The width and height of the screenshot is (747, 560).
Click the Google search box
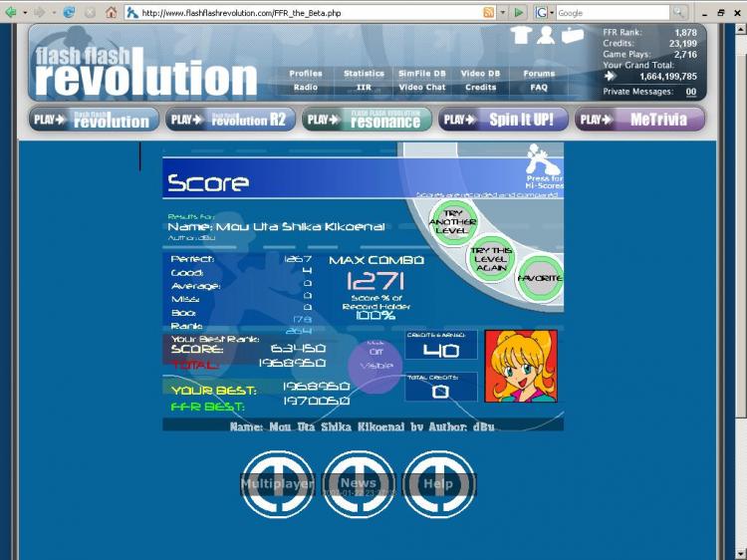coord(613,13)
